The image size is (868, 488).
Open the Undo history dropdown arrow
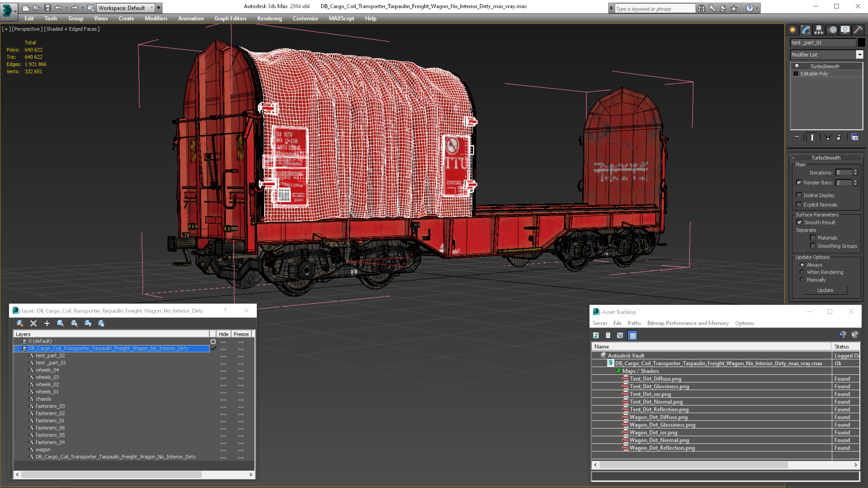point(66,8)
